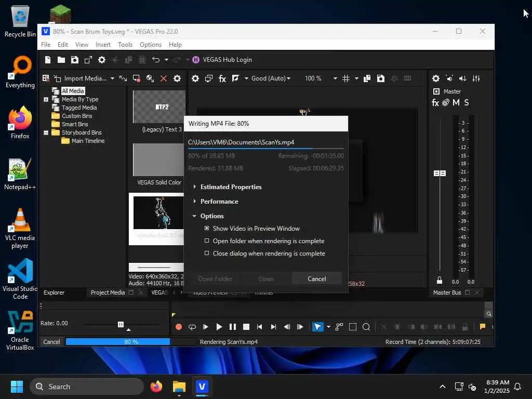Click the Open project folder icon
Screen dimensions: 532x399
(x=61, y=60)
